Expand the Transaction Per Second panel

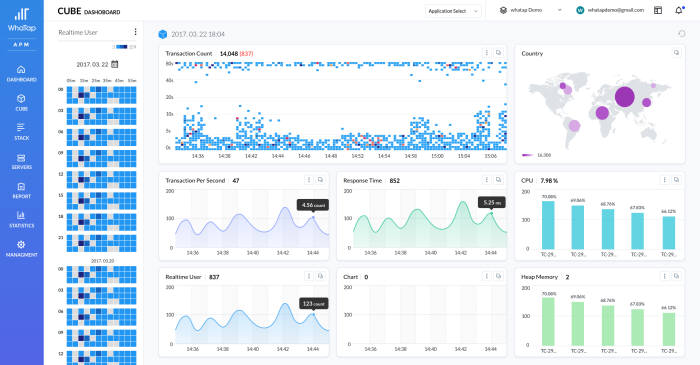[320, 180]
